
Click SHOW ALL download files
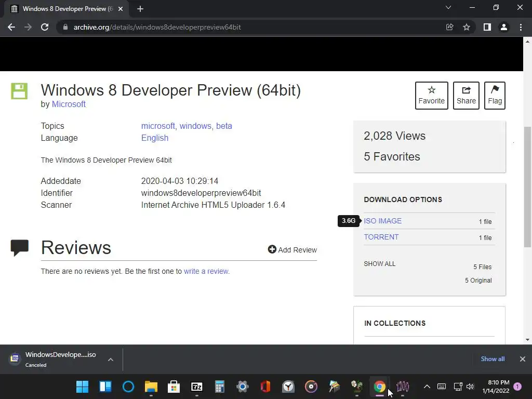coord(380,263)
